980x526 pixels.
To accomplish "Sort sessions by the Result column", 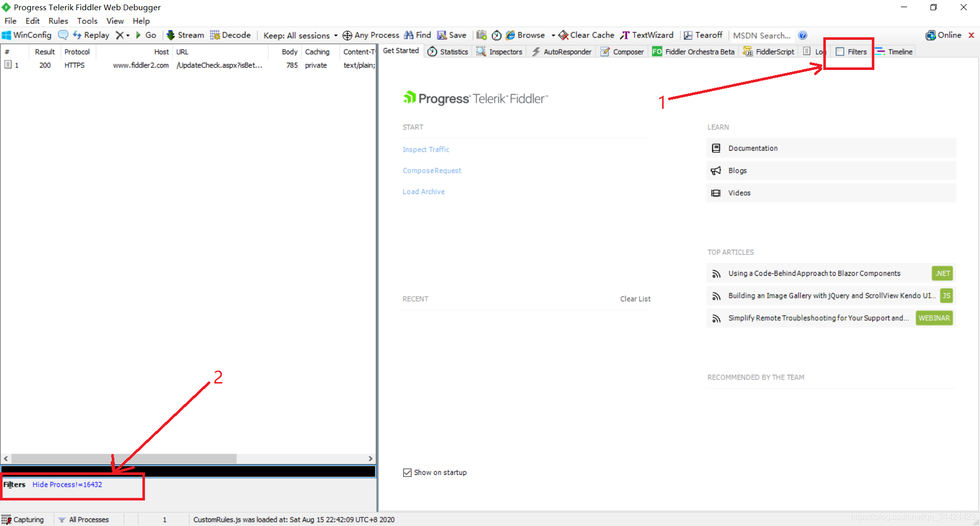I will (44, 52).
